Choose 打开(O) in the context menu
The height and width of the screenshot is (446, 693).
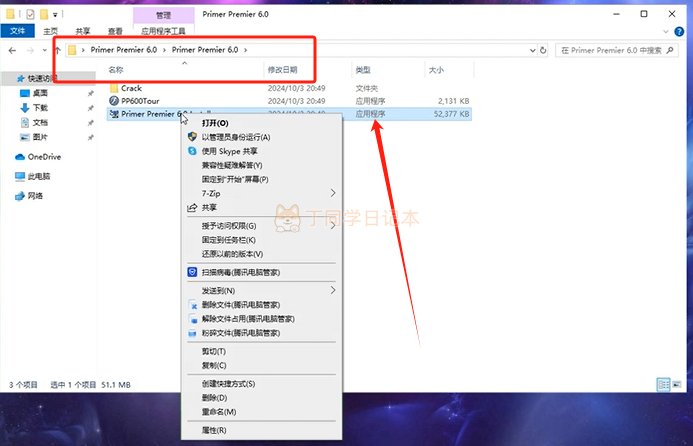(262, 123)
